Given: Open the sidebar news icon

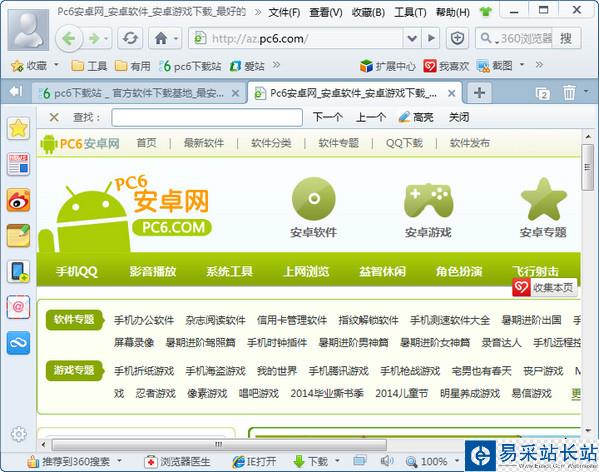Looking at the screenshot, I should pyautogui.click(x=18, y=164).
